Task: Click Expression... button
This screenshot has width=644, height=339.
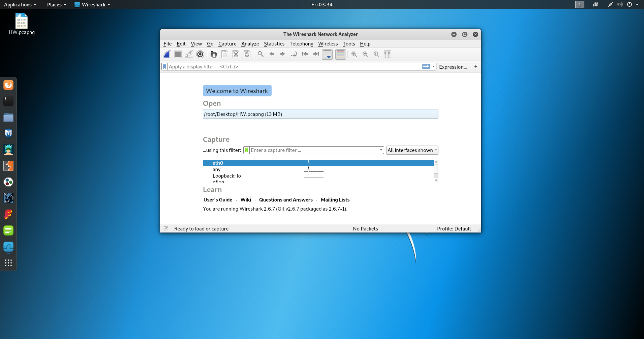Action: pyautogui.click(x=453, y=67)
